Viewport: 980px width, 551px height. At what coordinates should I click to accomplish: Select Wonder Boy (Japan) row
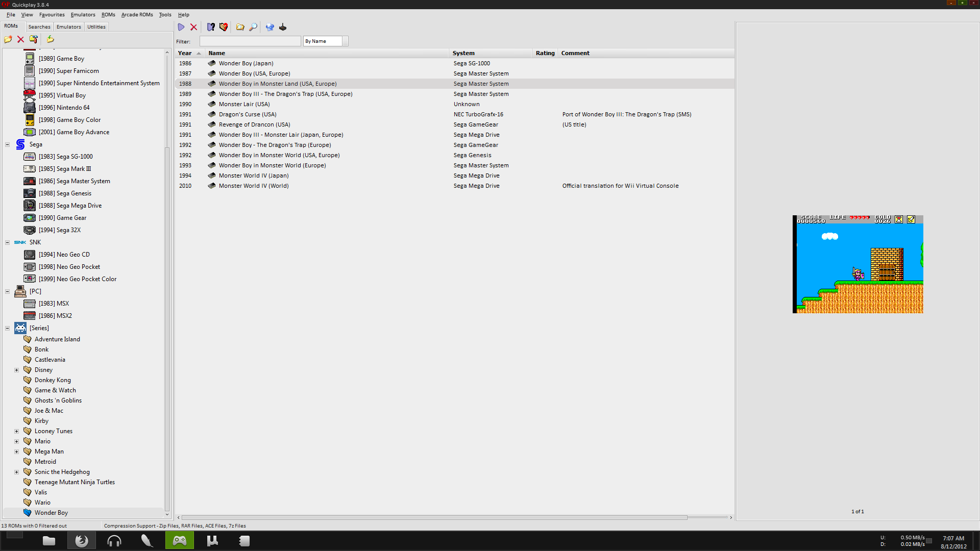(454, 63)
